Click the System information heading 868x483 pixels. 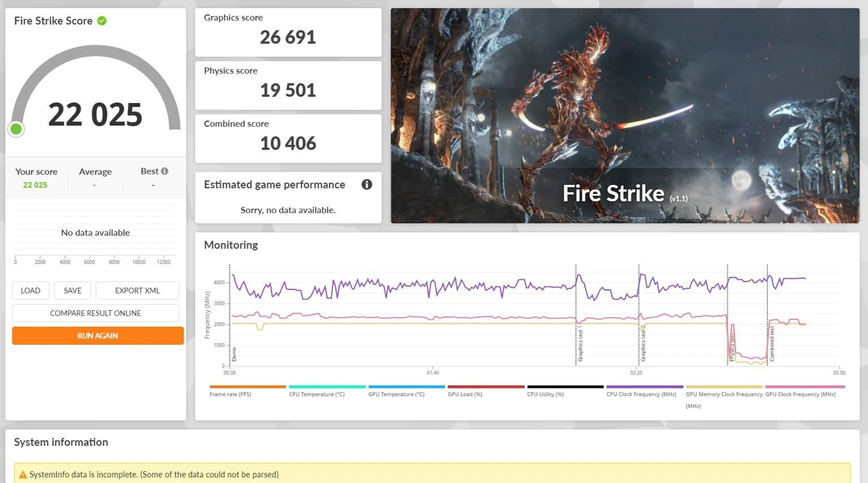pyautogui.click(x=61, y=442)
